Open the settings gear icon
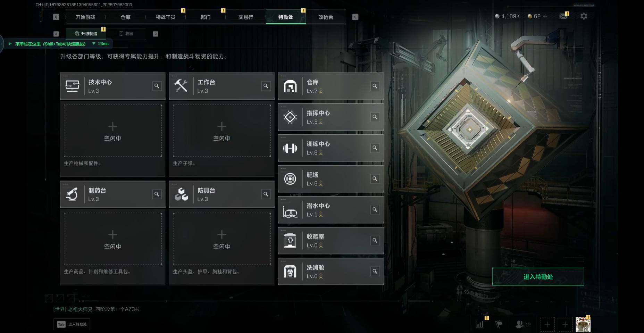 [584, 16]
